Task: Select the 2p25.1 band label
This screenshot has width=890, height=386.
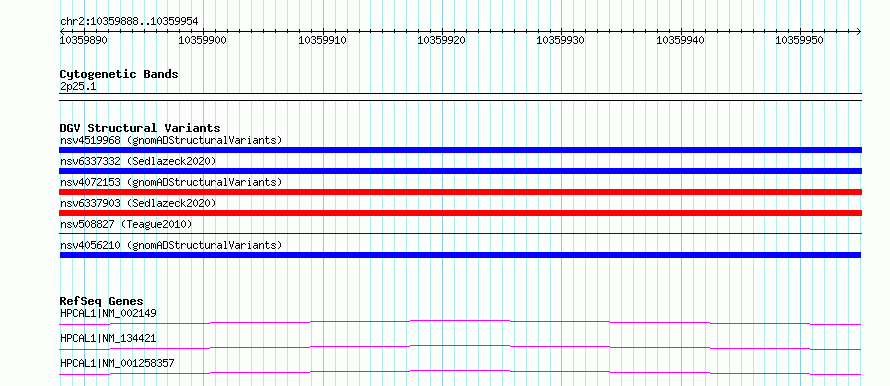Action: [x=78, y=87]
